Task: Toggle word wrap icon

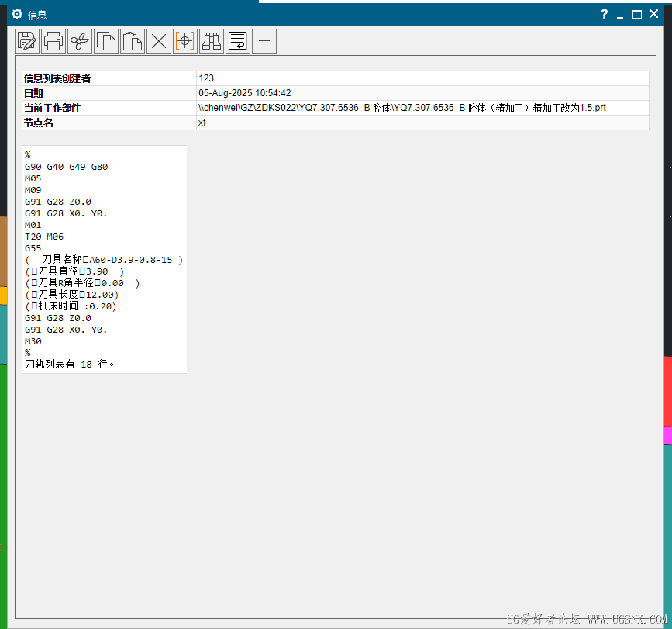Action: [x=238, y=41]
